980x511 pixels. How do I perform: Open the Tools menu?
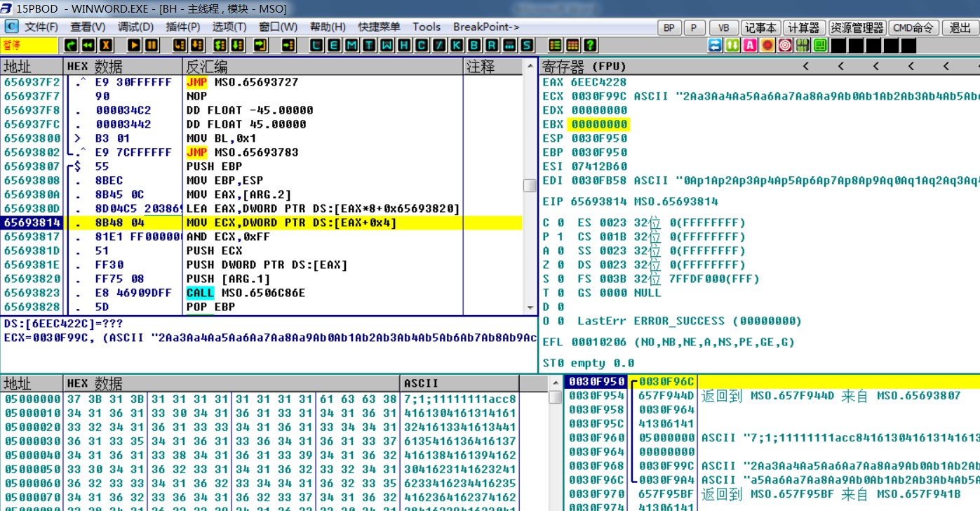pos(427,27)
